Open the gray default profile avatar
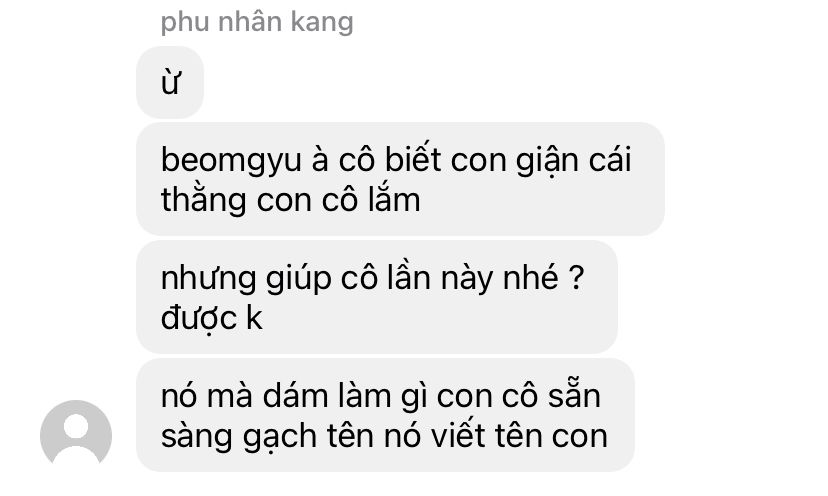The image size is (828, 496). point(76,435)
